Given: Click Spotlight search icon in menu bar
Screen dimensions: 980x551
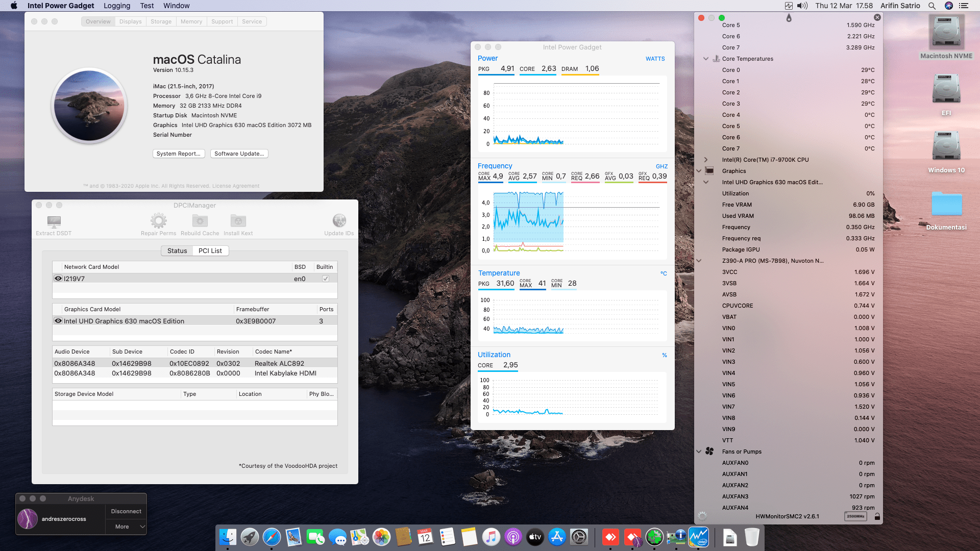Looking at the screenshot, I should 932,6.
